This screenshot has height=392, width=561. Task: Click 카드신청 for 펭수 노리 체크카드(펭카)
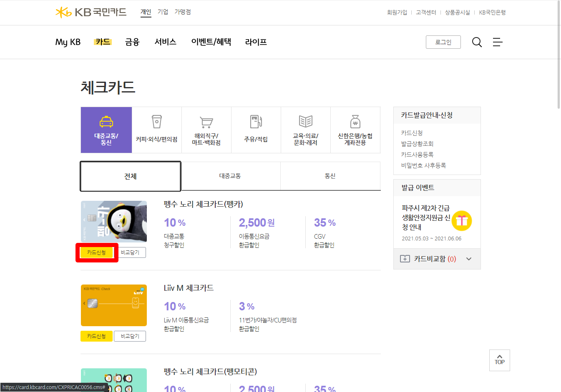click(96, 252)
